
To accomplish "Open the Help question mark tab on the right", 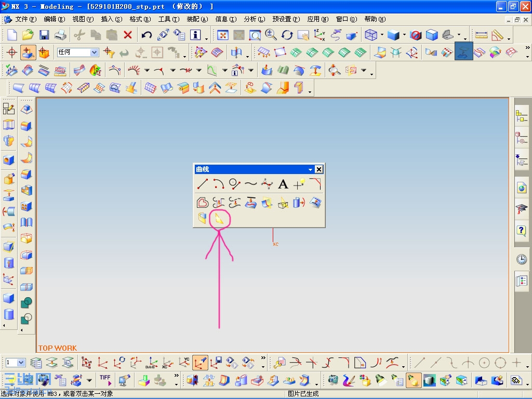I will [522, 231].
